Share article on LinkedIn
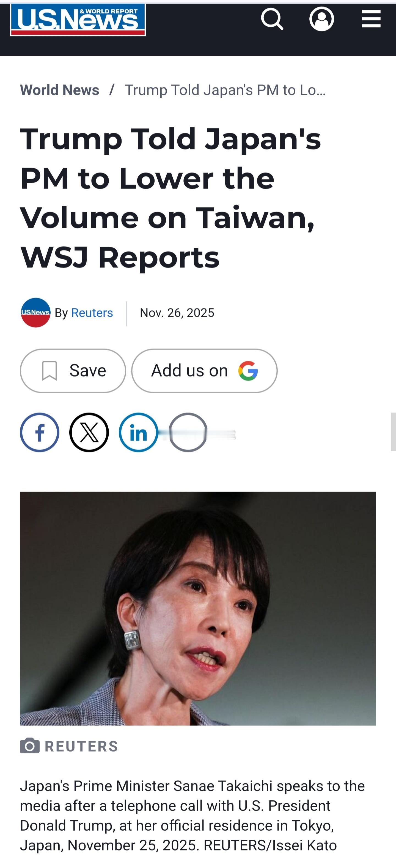 pyautogui.click(x=138, y=432)
